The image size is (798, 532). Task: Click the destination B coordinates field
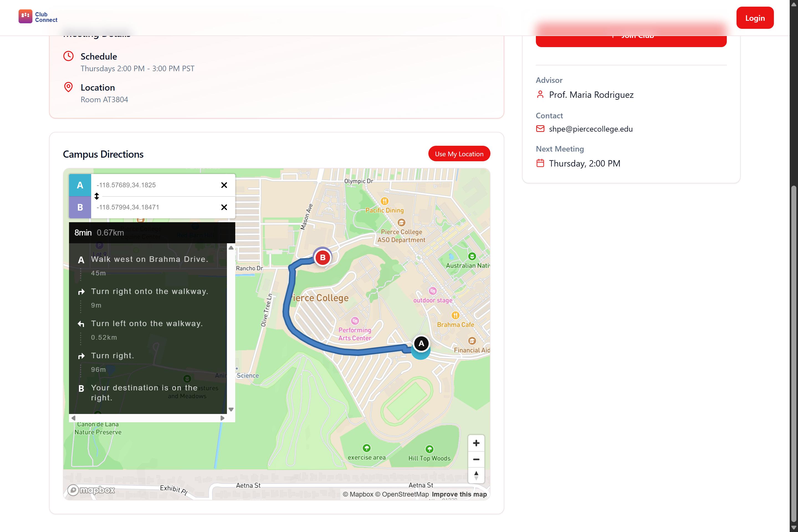(154, 207)
